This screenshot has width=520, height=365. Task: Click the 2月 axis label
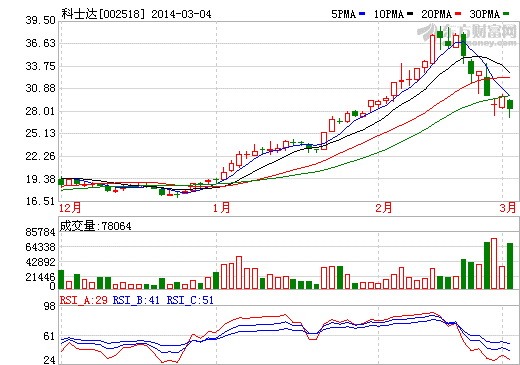coord(384,208)
